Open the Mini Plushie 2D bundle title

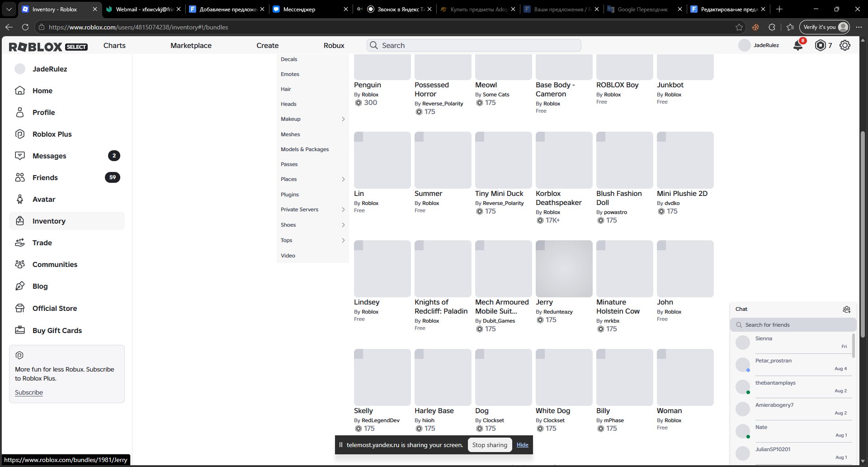point(682,194)
